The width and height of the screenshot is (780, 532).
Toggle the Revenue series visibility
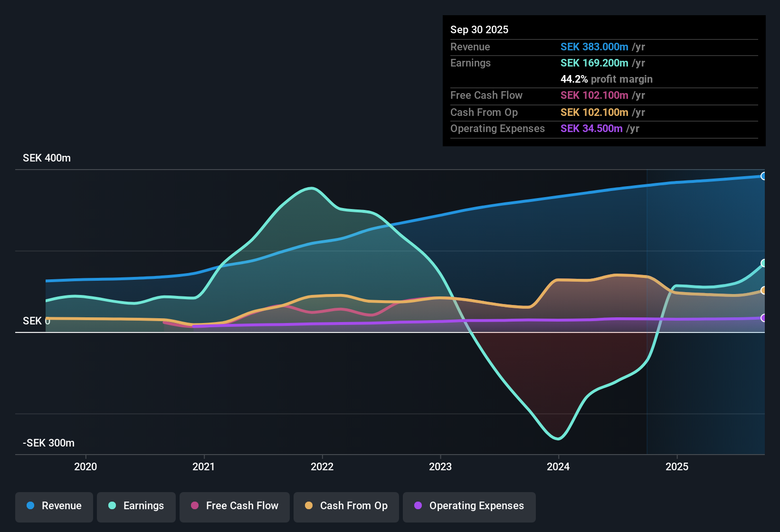click(54, 507)
